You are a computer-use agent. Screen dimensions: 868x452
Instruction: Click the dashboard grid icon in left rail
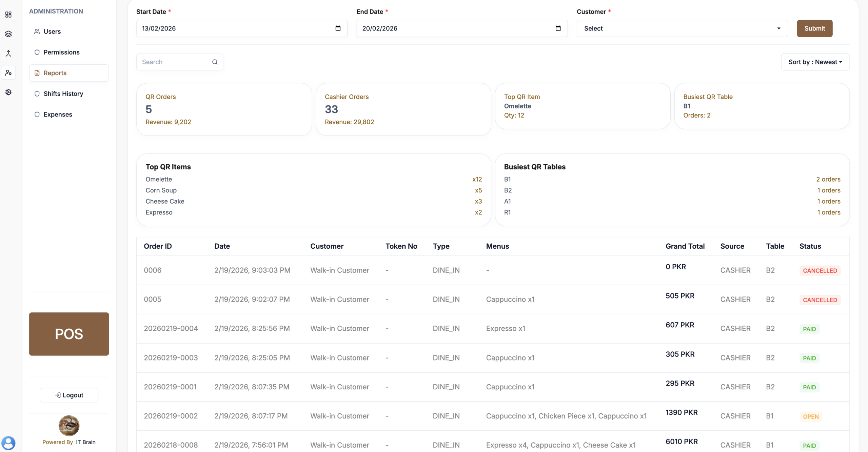pos(8,15)
